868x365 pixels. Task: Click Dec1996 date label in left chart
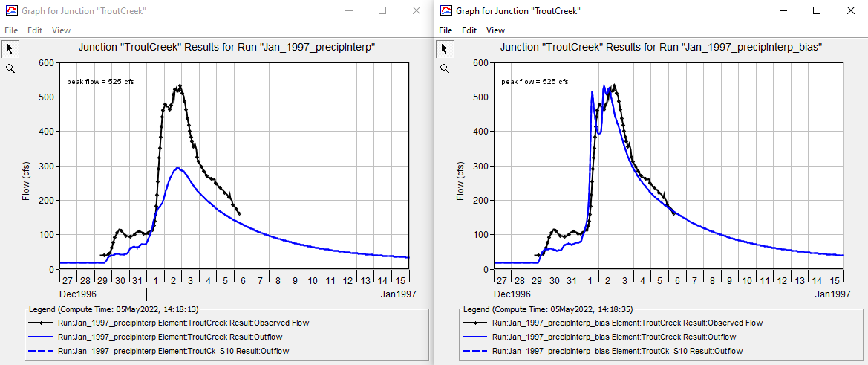tap(77, 294)
